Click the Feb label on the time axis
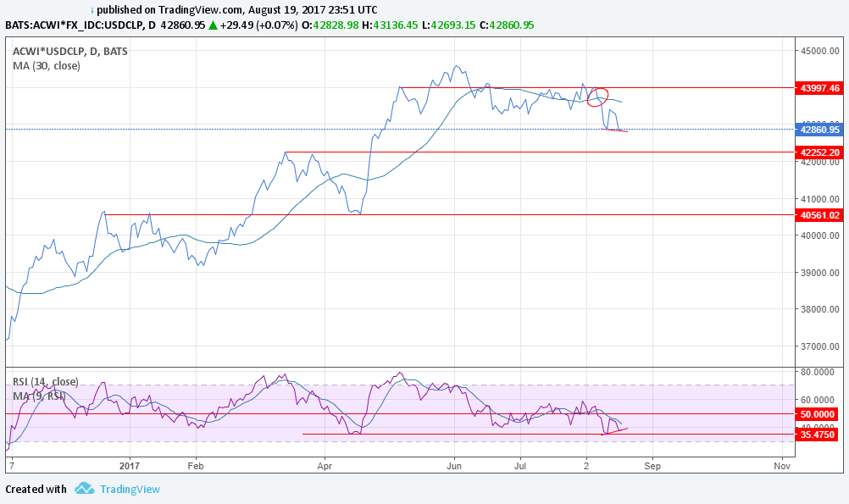This screenshot has height=504, width=849. click(x=196, y=466)
